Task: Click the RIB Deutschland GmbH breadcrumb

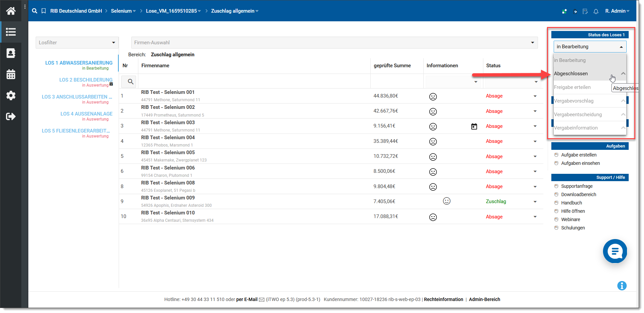Action: [76, 11]
